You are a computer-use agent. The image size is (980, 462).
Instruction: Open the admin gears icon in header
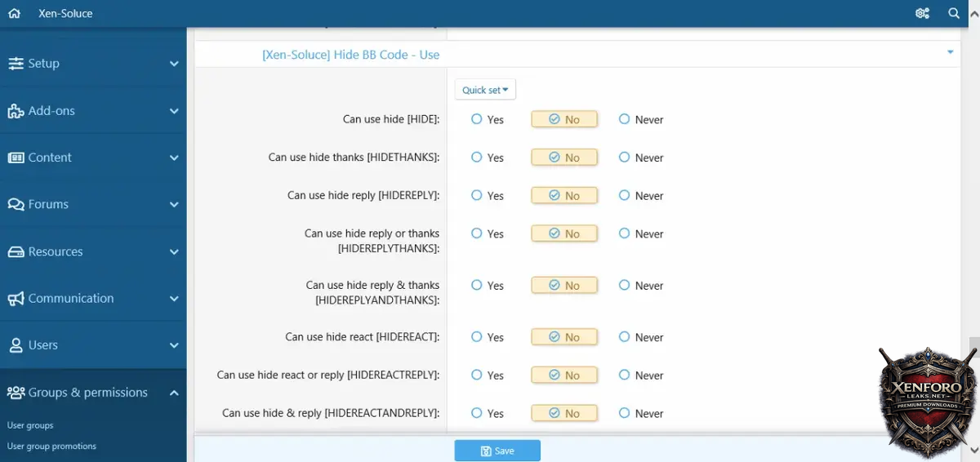point(922,13)
